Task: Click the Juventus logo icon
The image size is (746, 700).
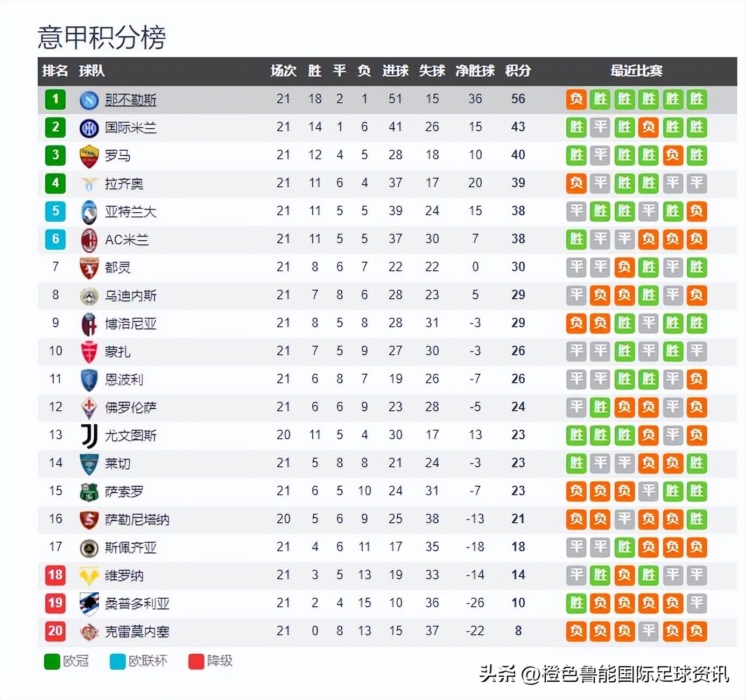Action: [x=89, y=436]
